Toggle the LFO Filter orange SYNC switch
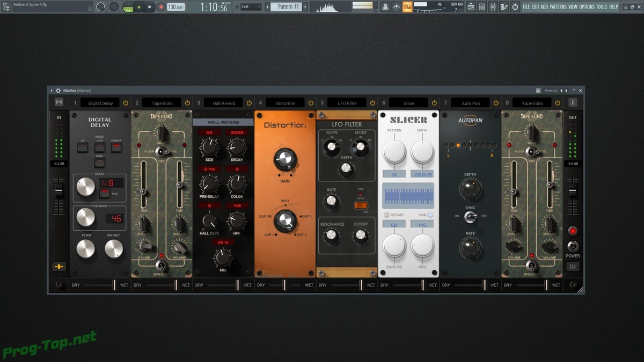 coord(361,205)
